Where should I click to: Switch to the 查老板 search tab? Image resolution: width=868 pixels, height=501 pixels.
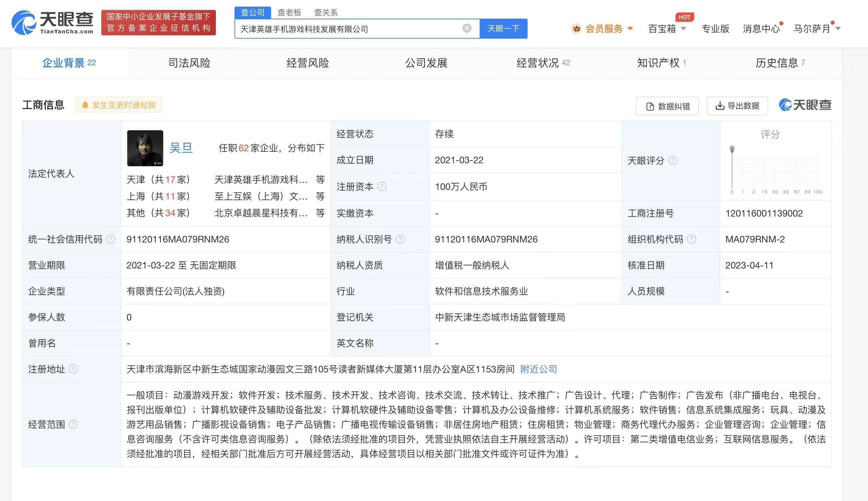coord(289,13)
